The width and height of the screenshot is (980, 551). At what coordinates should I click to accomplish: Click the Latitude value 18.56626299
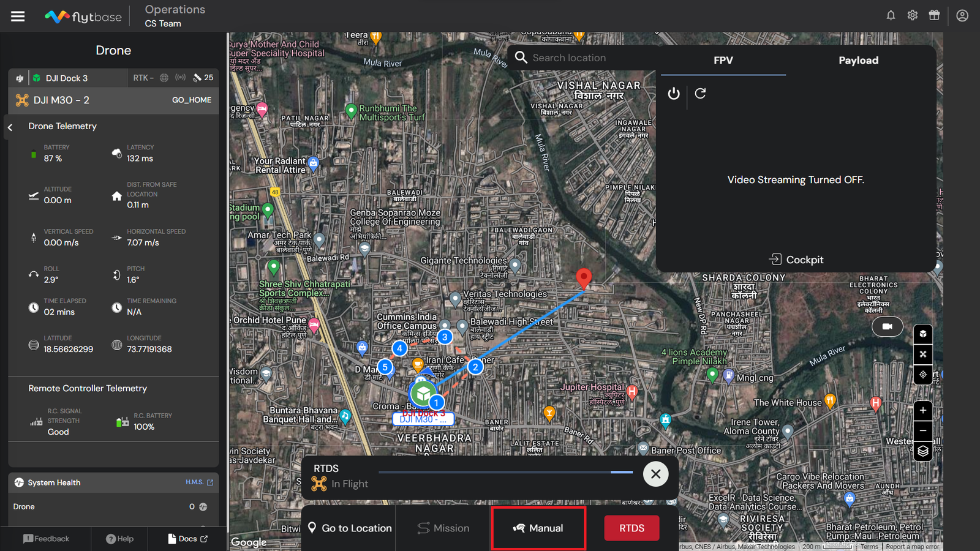coord(69,350)
